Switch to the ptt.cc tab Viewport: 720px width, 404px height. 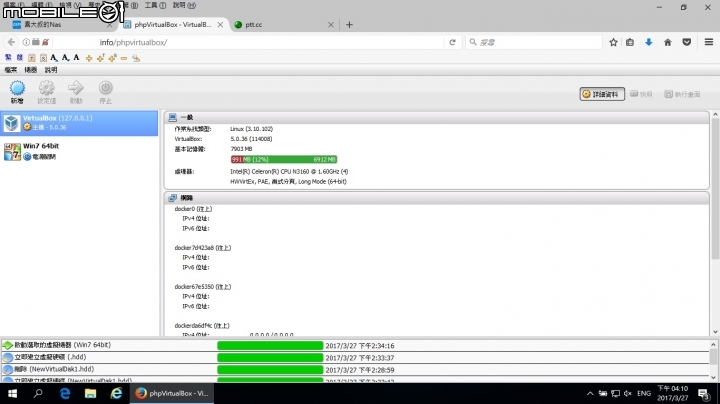284,25
